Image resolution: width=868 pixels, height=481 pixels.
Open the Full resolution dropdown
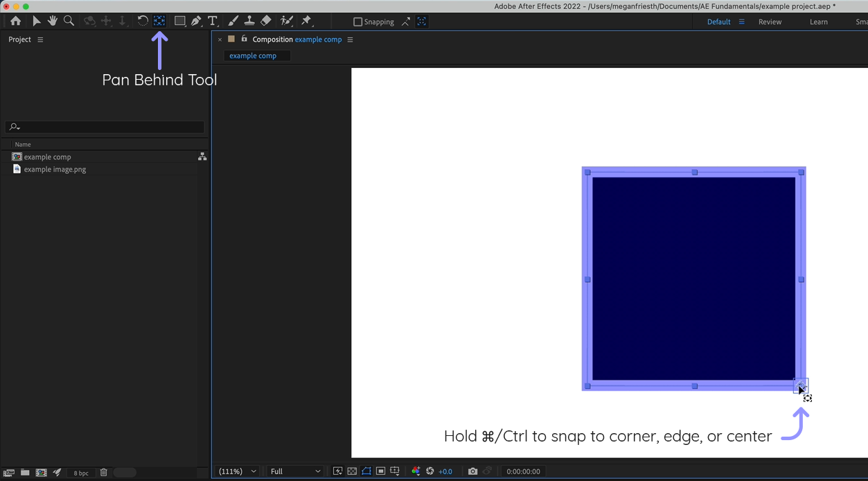click(x=294, y=471)
